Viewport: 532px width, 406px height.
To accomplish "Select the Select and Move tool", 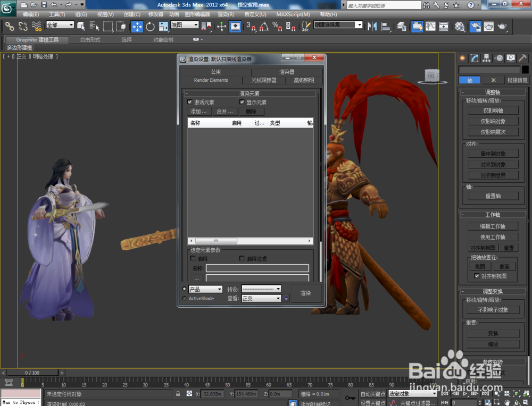I will [x=137, y=27].
